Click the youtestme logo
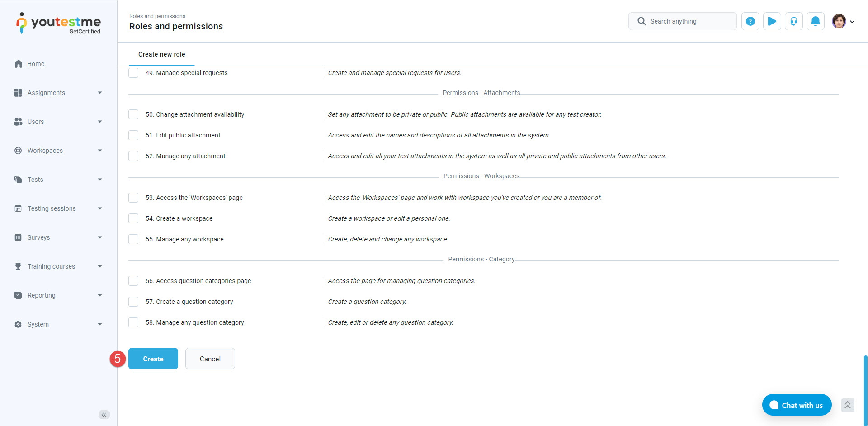The width and height of the screenshot is (868, 426). 59,23
